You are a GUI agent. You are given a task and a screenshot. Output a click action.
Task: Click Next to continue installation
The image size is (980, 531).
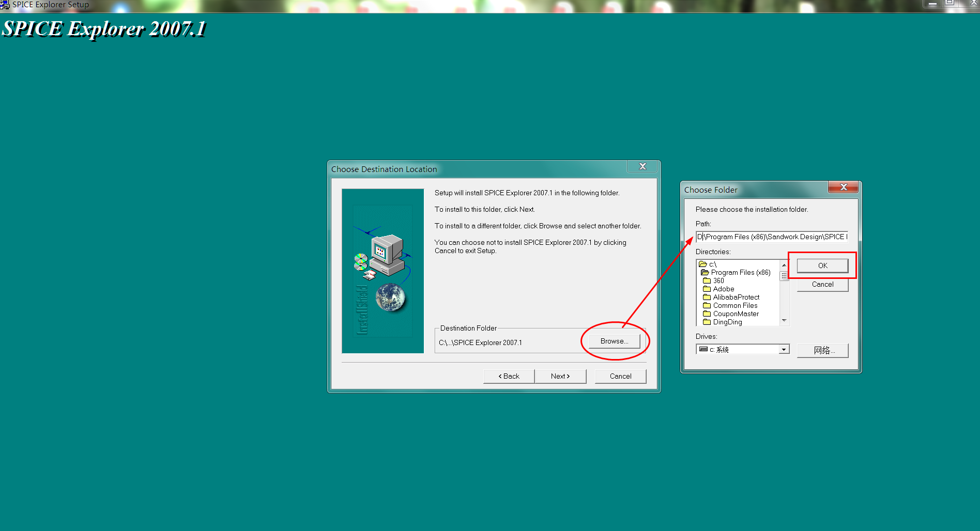point(560,376)
